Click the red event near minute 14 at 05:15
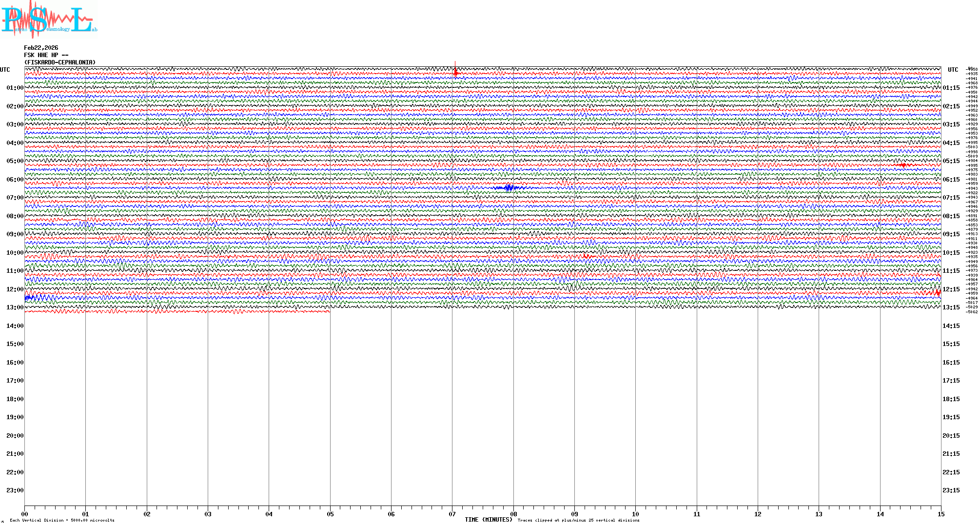 903,165
